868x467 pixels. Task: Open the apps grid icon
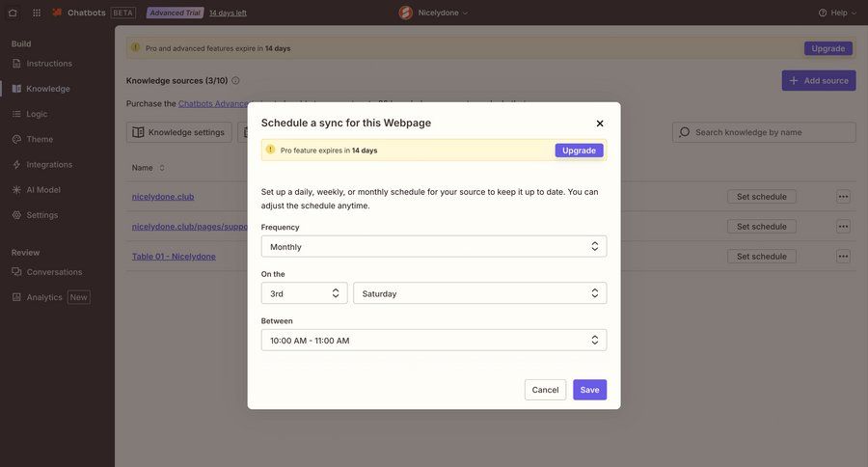pyautogui.click(x=37, y=13)
